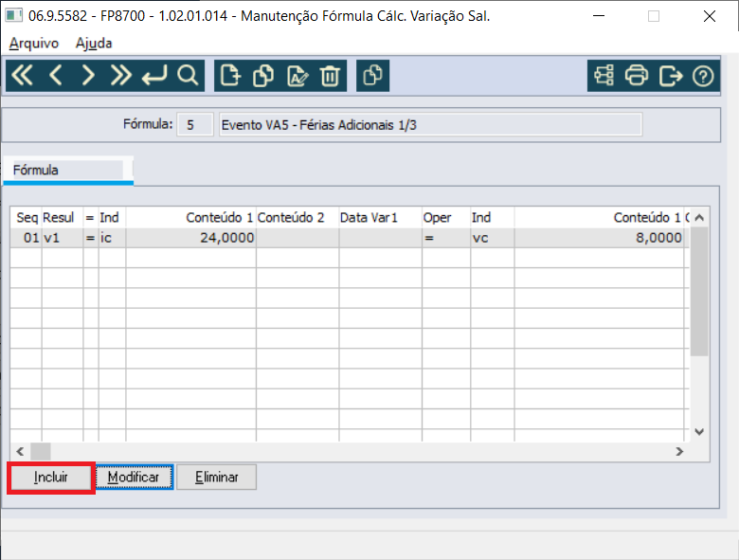This screenshot has width=739, height=560.
Task: Select the Fórmula tab
Action: pyautogui.click(x=68, y=171)
